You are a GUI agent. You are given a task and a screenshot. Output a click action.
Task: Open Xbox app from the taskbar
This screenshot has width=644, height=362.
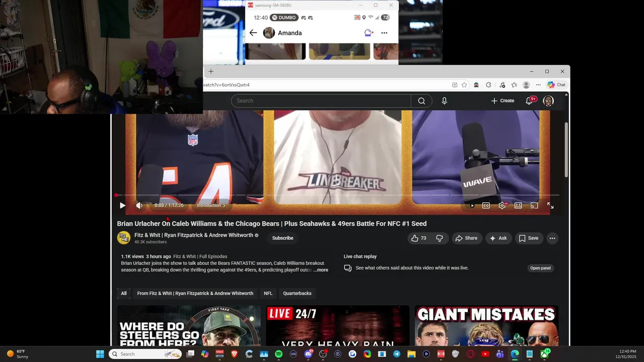(x=544, y=354)
